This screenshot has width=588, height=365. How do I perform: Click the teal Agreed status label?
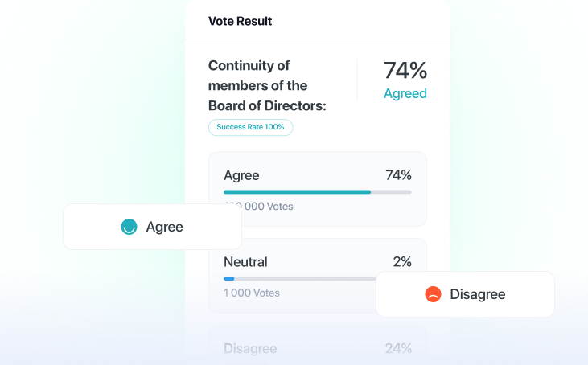(x=405, y=93)
